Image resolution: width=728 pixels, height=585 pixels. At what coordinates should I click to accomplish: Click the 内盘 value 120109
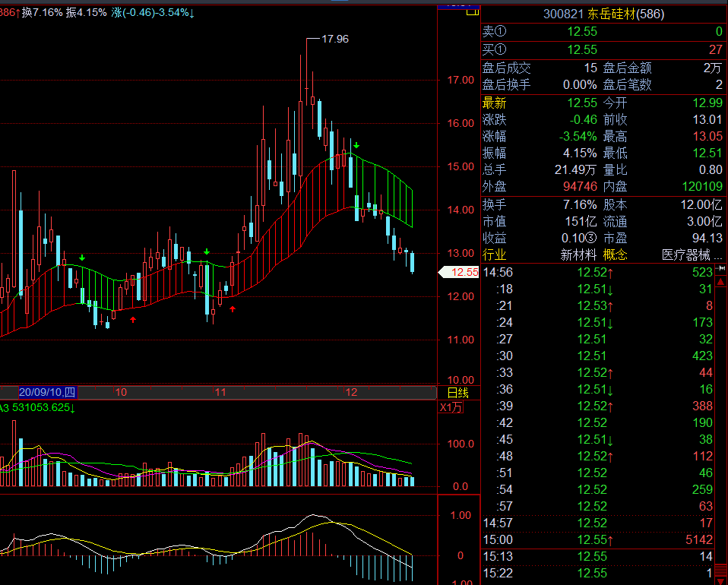click(x=702, y=186)
